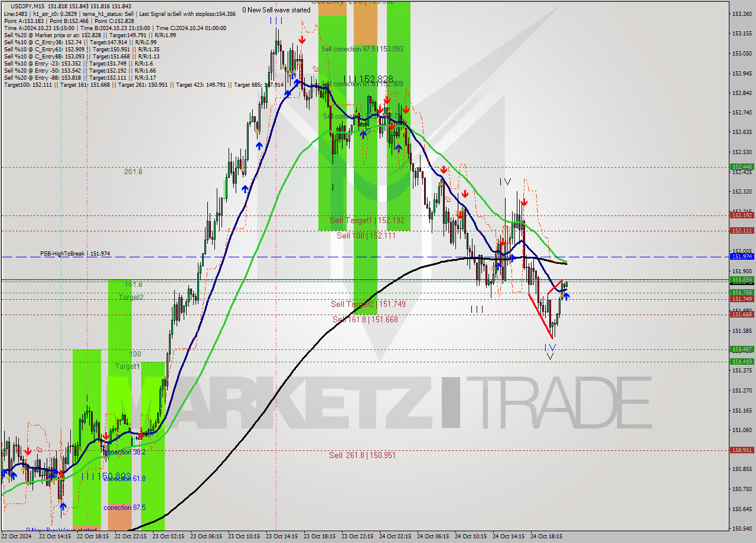
Task: Click the '24 Oct 06:15' time axis label
Action: (x=433, y=537)
